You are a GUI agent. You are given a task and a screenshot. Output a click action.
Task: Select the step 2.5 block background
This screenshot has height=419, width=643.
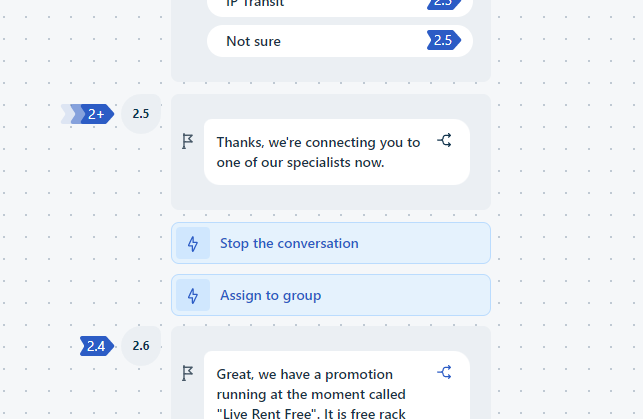point(331,197)
